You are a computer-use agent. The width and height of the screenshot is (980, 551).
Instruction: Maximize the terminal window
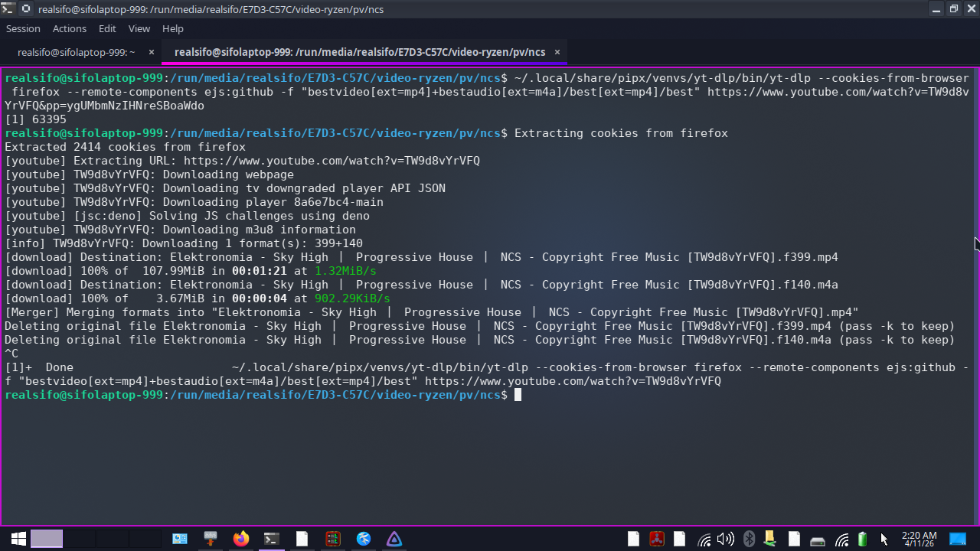click(x=954, y=9)
